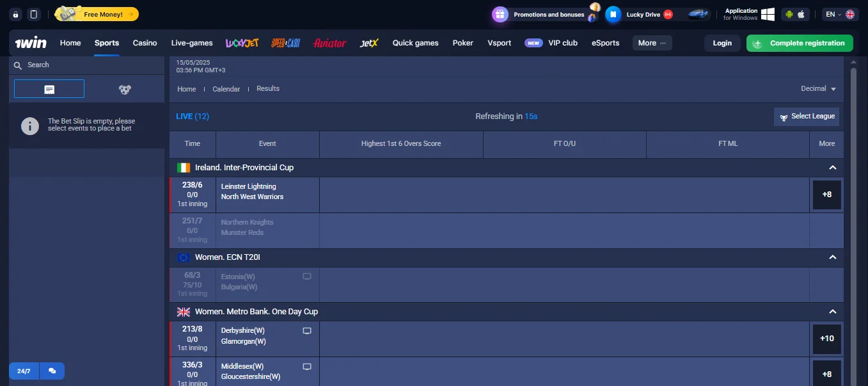
Task: Click the live stream icon for Middlesex(W)
Action: pyautogui.click(x=307, y=367)
